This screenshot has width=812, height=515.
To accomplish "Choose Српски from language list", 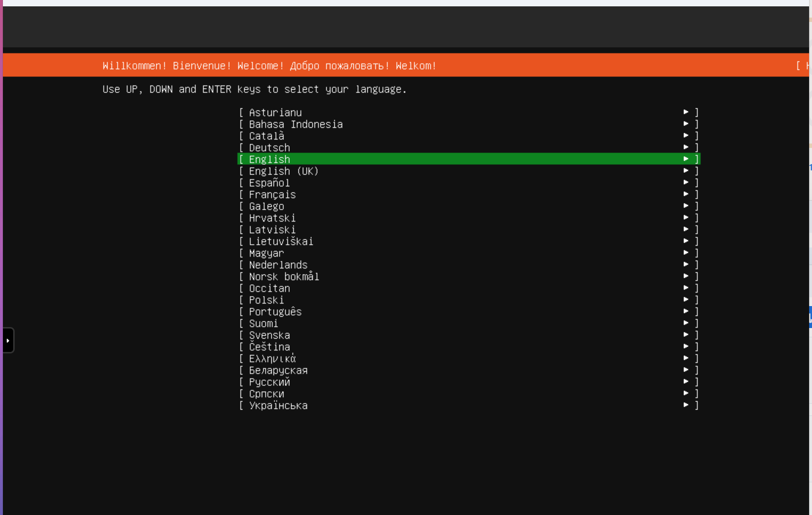I will tap(469, 393).
